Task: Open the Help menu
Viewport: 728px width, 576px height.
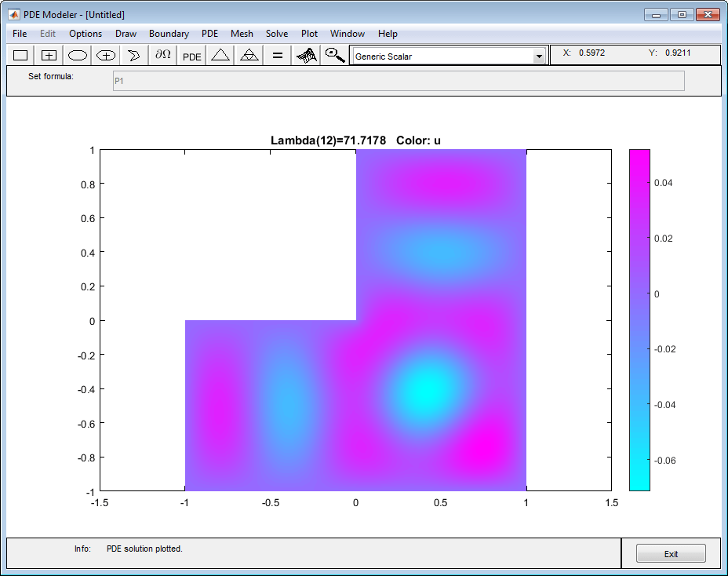Action: [388, 34]
